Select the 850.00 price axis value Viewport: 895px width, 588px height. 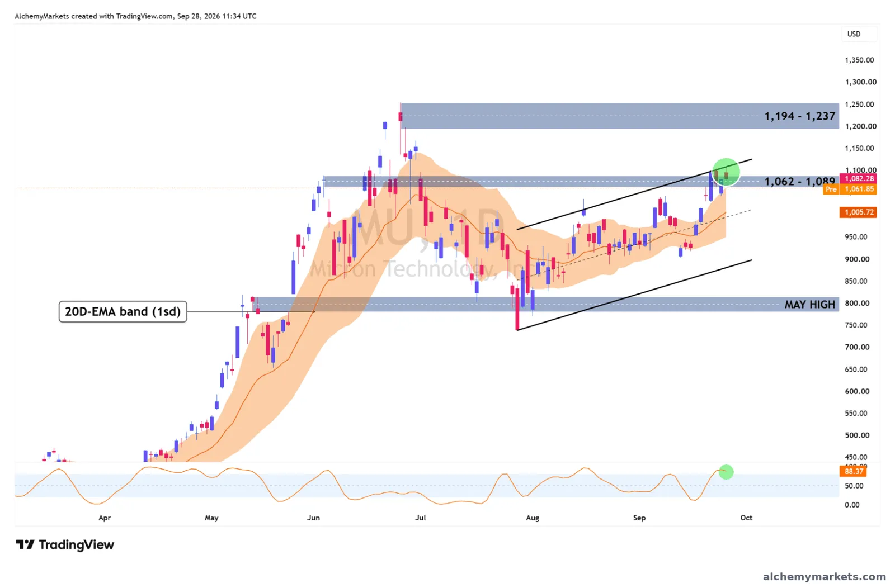click(856, 281)
